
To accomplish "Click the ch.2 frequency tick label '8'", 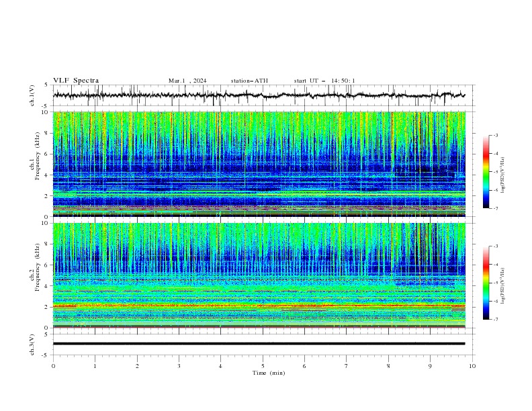I will (47, 244).
